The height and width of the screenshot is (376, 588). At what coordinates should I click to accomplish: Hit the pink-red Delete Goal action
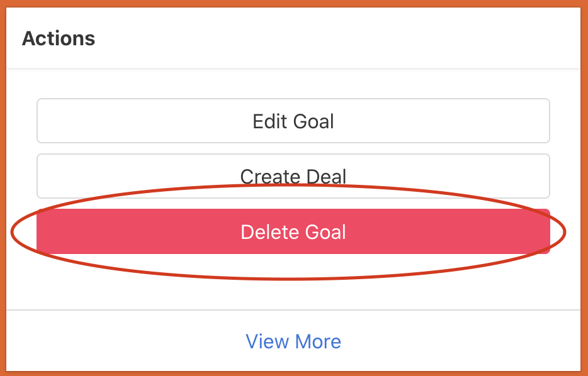coord(293,232)
